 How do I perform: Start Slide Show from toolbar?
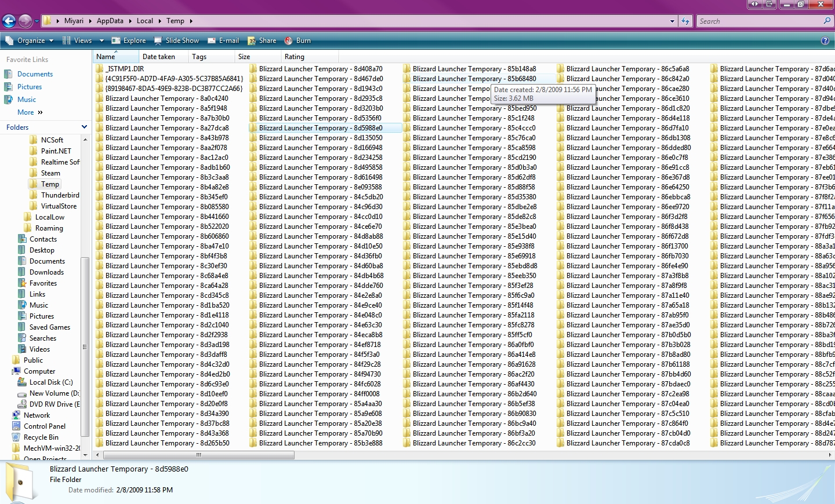tap(176, 41)
